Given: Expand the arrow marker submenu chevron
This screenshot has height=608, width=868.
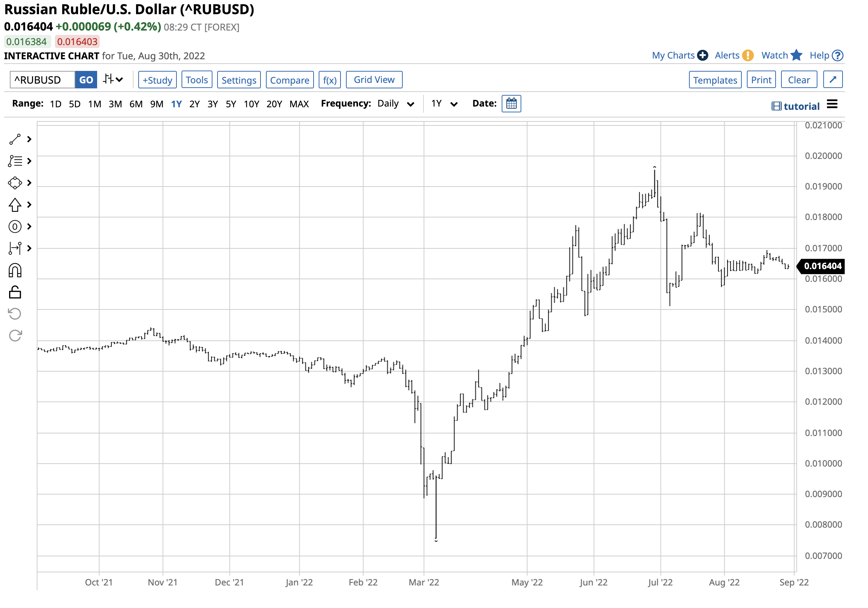Looking at the screenshot, I should pyautogui.click(x=29, y=205).
